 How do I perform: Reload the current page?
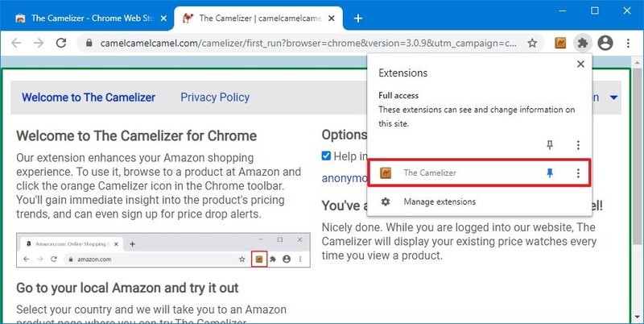(61, 43)
